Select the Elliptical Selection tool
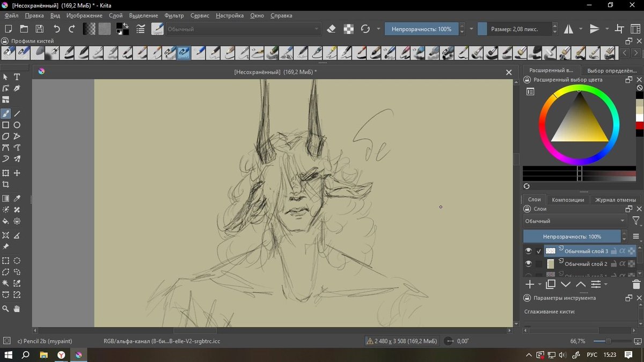Viewport: 644px width, 362px height. (17, 261)
